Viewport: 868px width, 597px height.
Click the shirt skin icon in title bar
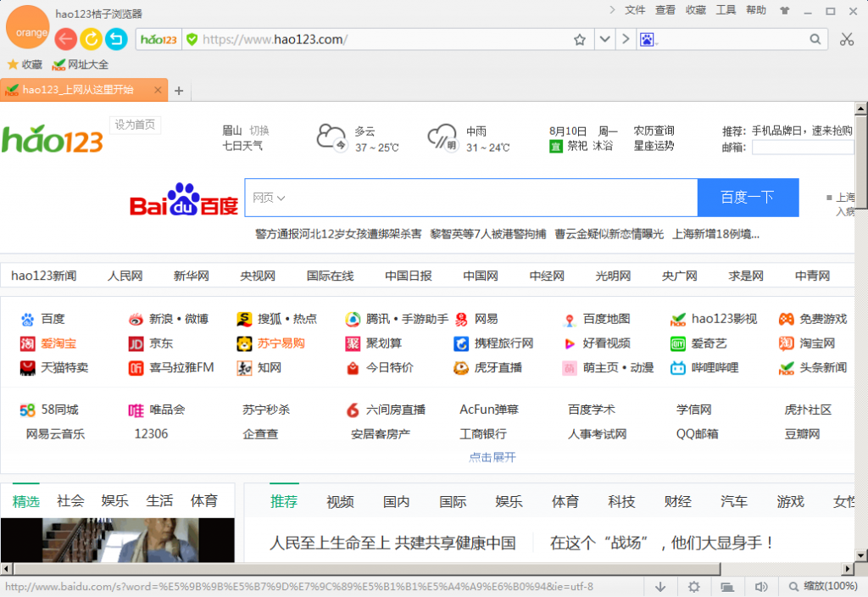point(784,10)
